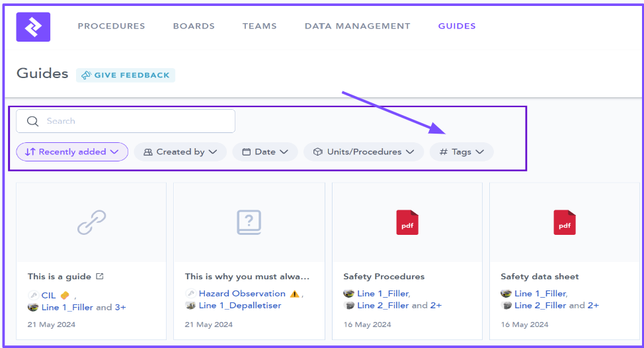Click the purple app logo icon
Screen dimensions: 644x348
pyautogui.click(x=33, y=27)
